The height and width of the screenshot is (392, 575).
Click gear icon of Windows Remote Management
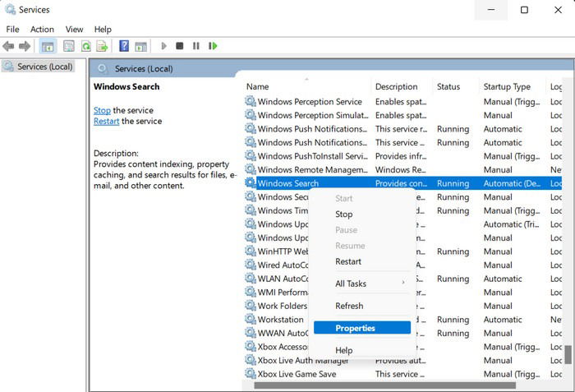[251, 168]
